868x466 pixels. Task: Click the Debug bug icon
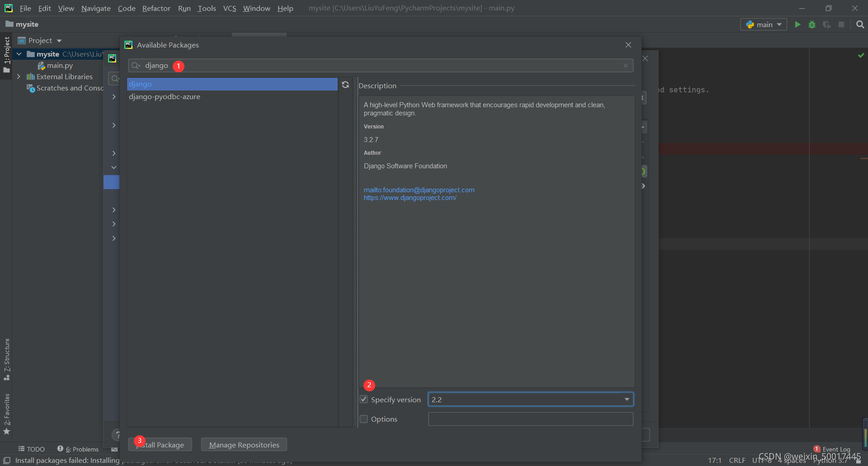[x=812, y=24]
